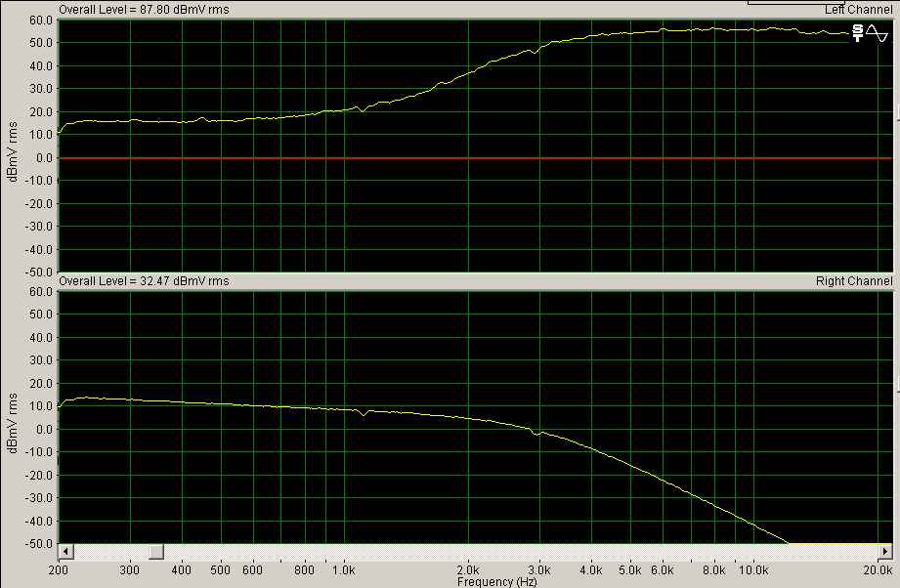Click the 'Left Channel' label

(858, 10)
